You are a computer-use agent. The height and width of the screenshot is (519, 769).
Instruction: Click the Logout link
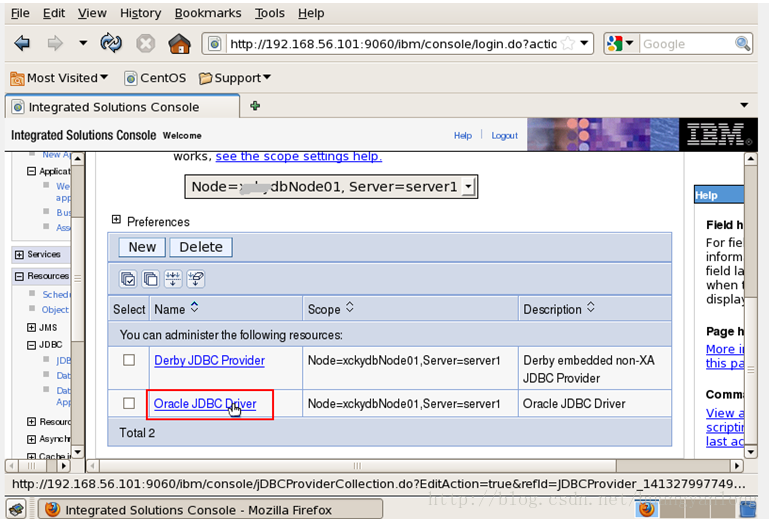[504, 135]
